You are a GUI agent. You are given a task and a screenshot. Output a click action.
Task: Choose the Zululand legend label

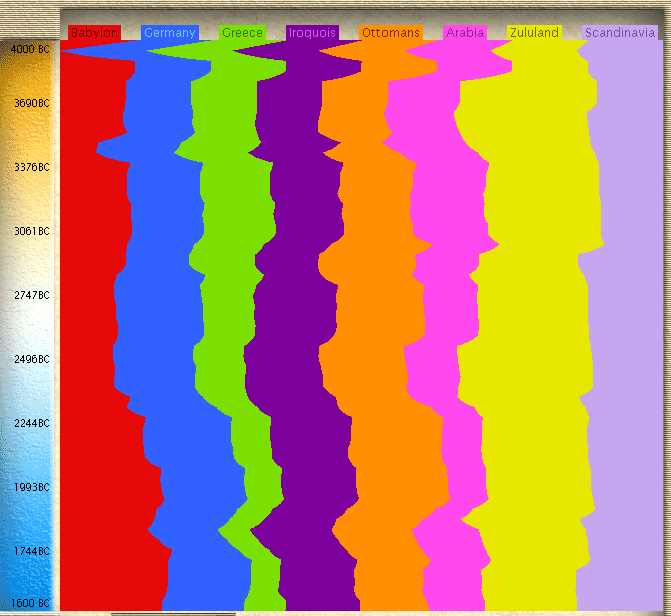[x=534, y=33]
